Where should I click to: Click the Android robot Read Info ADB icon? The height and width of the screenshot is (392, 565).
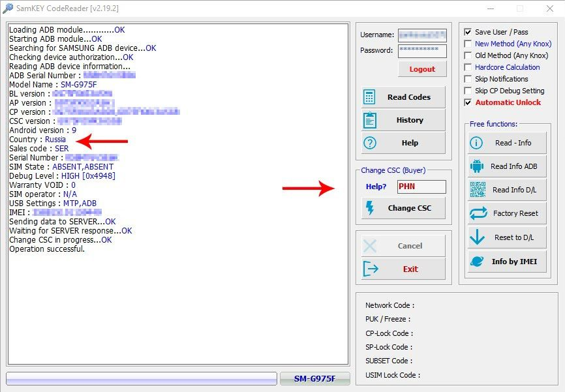pyautogui.click(x=477, y=166)
